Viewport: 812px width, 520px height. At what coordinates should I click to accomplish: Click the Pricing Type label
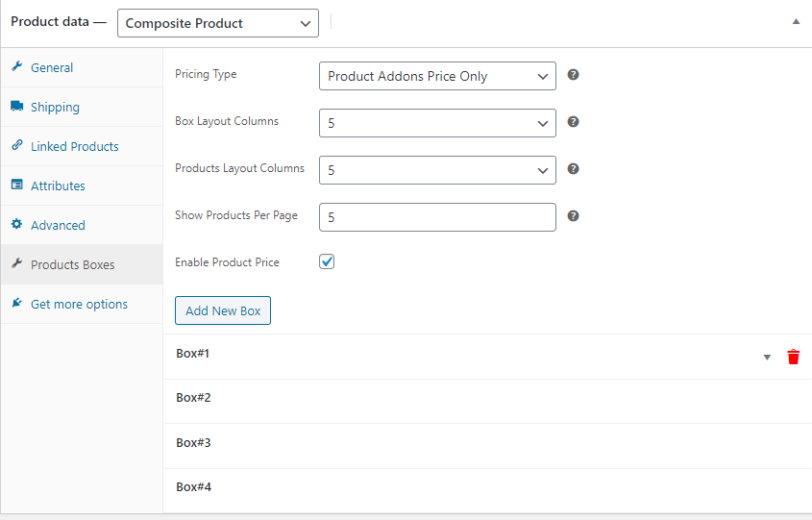[206, 74]
